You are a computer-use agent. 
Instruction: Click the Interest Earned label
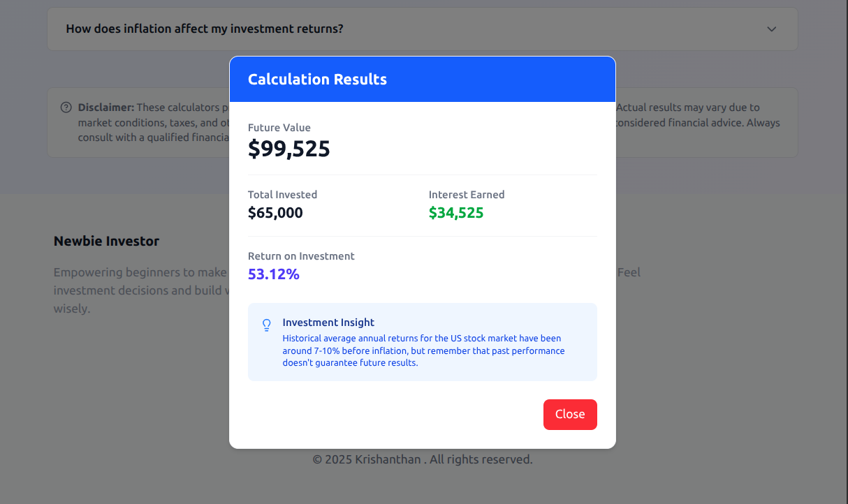pyautogui.click(x=466, y=195)
